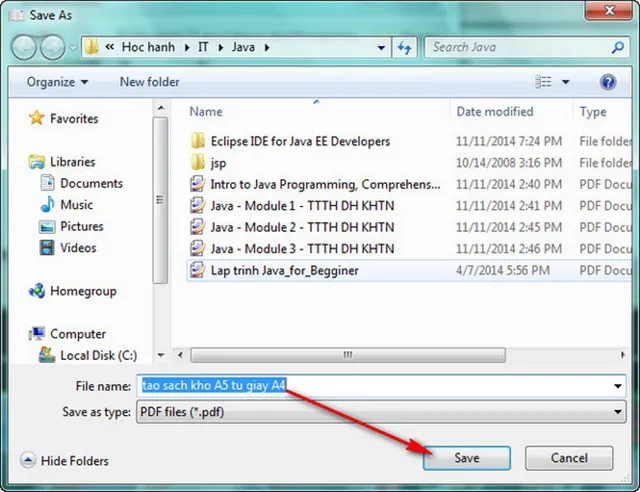Expand the arrow after Hoc hanh breadcrumb
The image size is (640, 492).
187,48
